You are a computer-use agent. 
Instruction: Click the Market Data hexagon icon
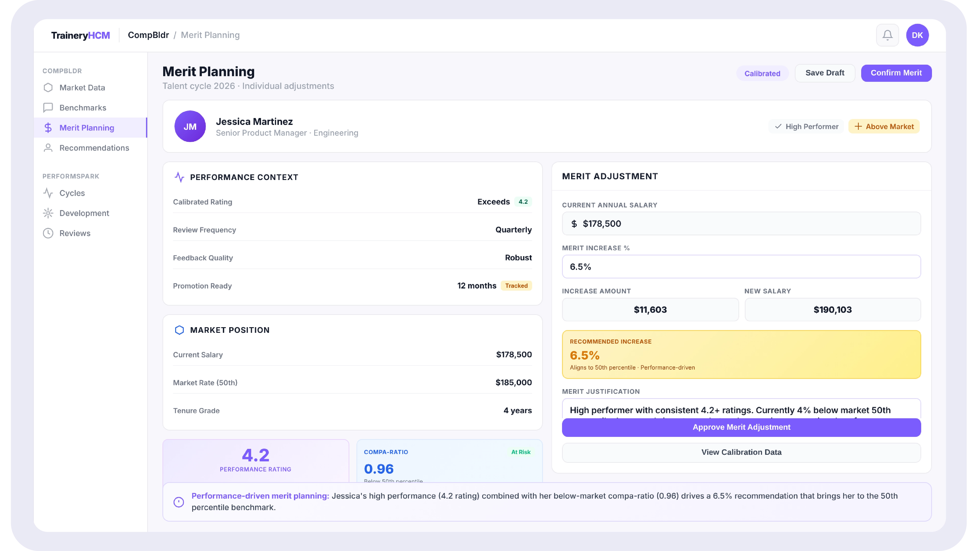48,87
